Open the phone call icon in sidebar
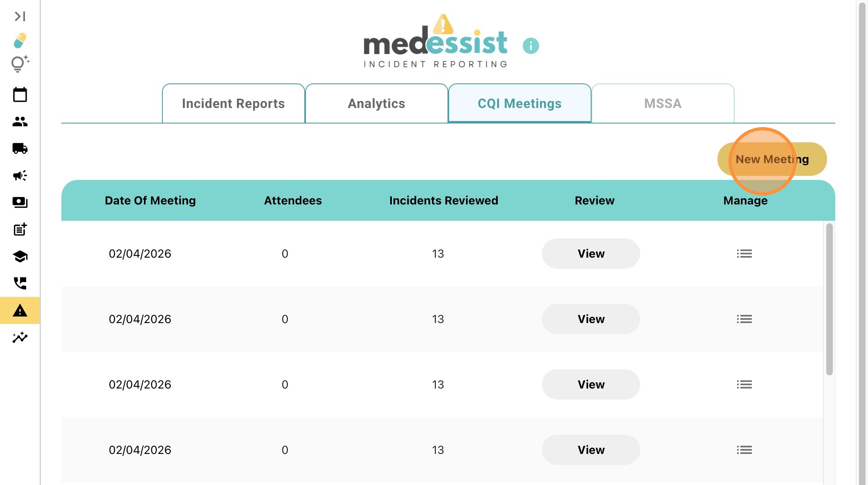868x485 pixels. pos(20,283)
